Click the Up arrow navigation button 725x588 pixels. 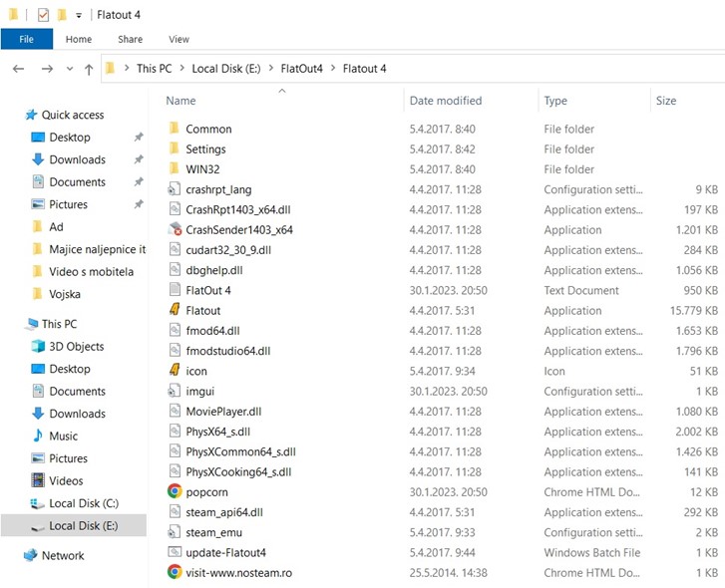[x=89, y=69]
